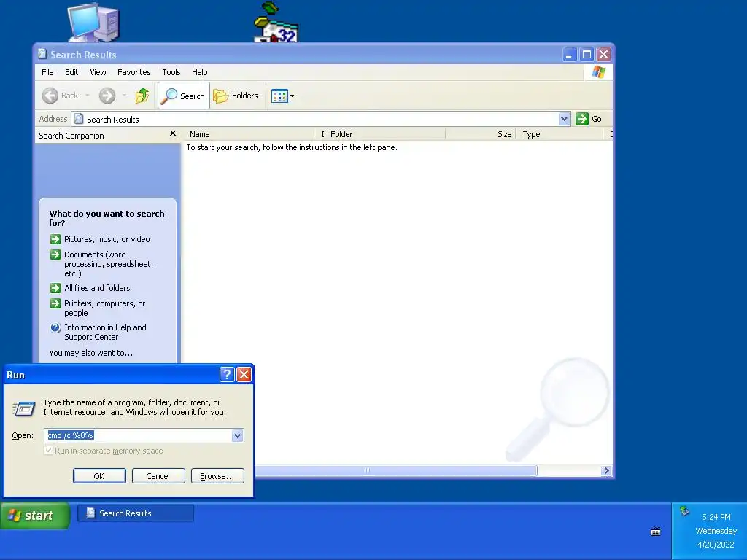
Task: Open My Computer desktop icon
Action: [x=93, y=23]
